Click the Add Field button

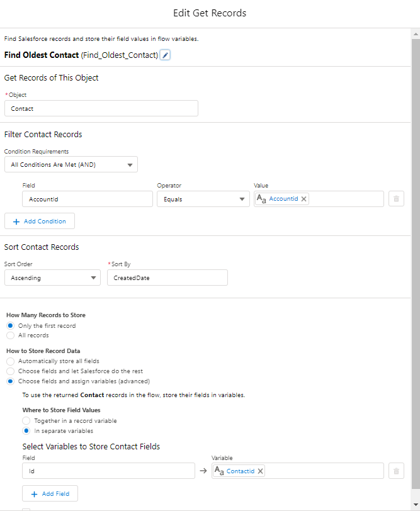50,494
